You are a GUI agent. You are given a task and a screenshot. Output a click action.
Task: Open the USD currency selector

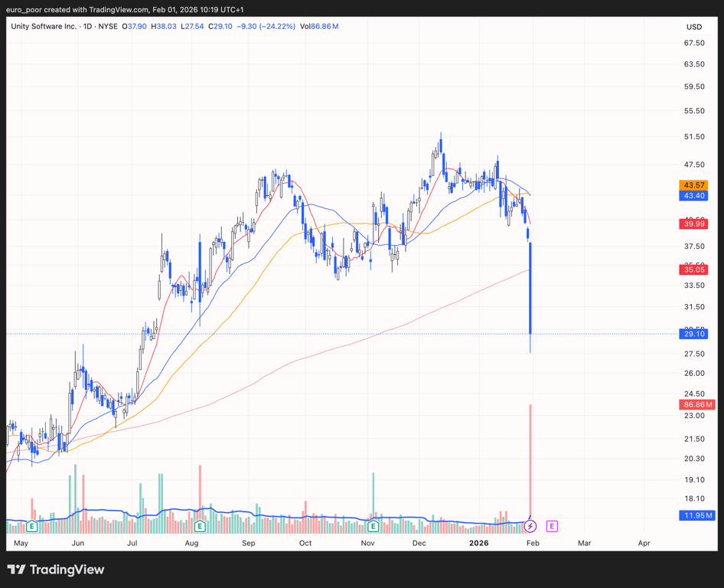point(693,27)
